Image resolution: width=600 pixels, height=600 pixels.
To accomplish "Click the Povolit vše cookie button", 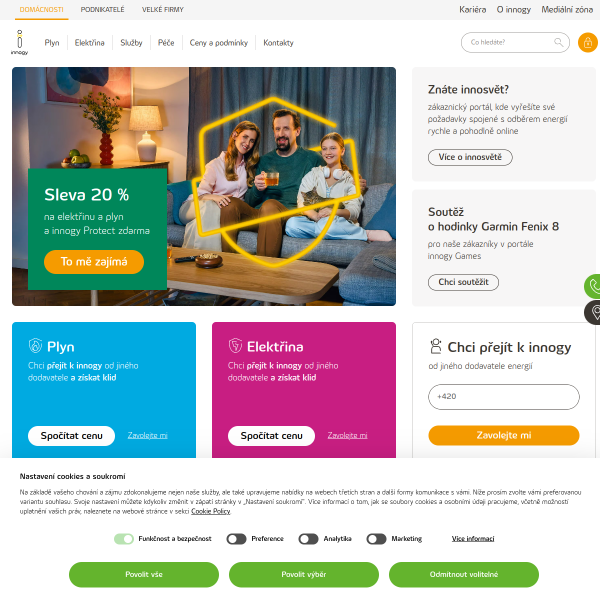I will [144, 574].
